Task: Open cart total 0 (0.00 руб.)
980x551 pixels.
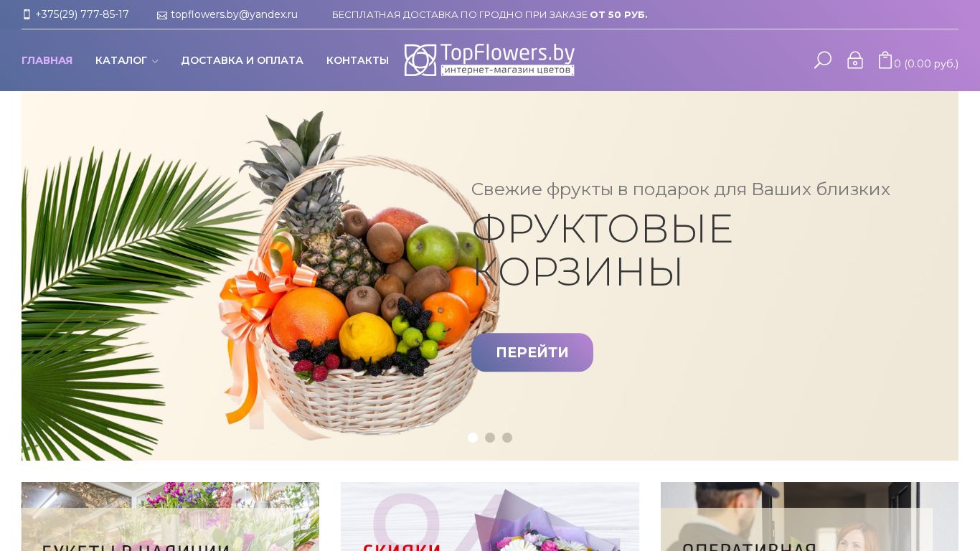Action: (926, 64)
